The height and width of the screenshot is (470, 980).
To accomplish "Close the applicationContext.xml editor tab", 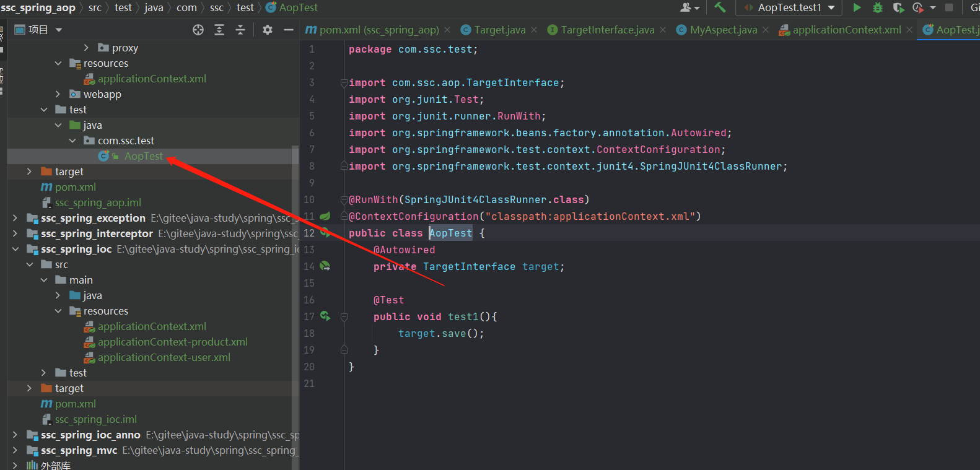I will click(909, 30).
